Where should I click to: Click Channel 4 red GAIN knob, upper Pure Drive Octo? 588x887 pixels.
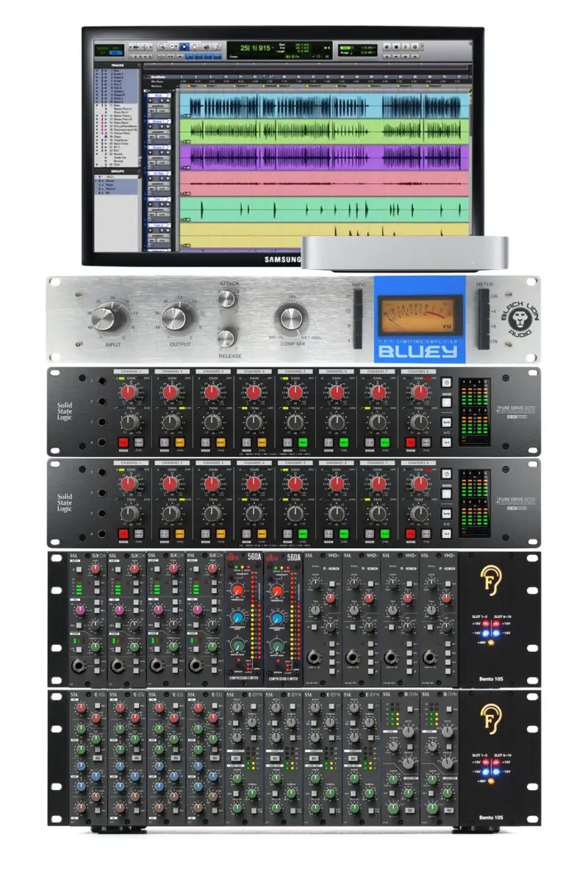tap(254, 393)
